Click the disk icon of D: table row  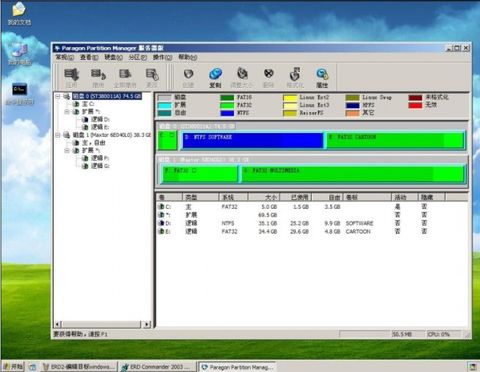pos(161,223)
